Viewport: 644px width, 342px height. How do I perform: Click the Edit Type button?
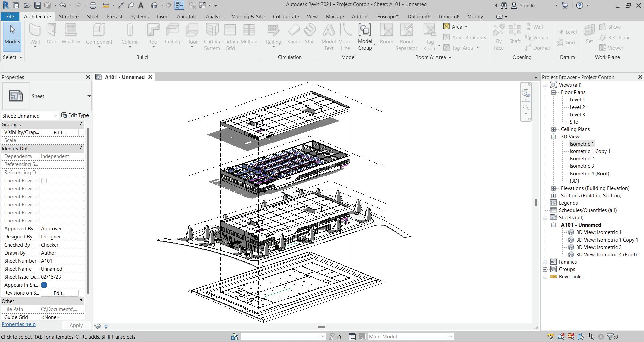click(x=75, y=115)
